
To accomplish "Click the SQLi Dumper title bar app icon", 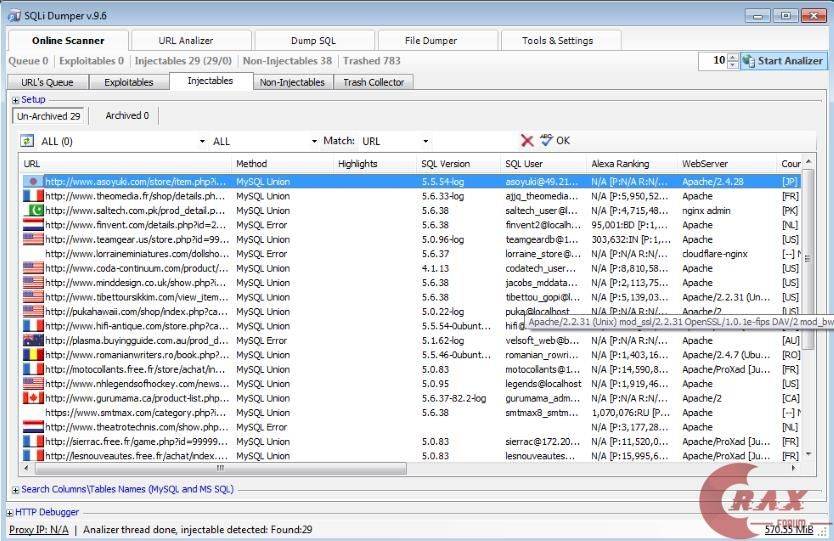I will pos(14,14).
